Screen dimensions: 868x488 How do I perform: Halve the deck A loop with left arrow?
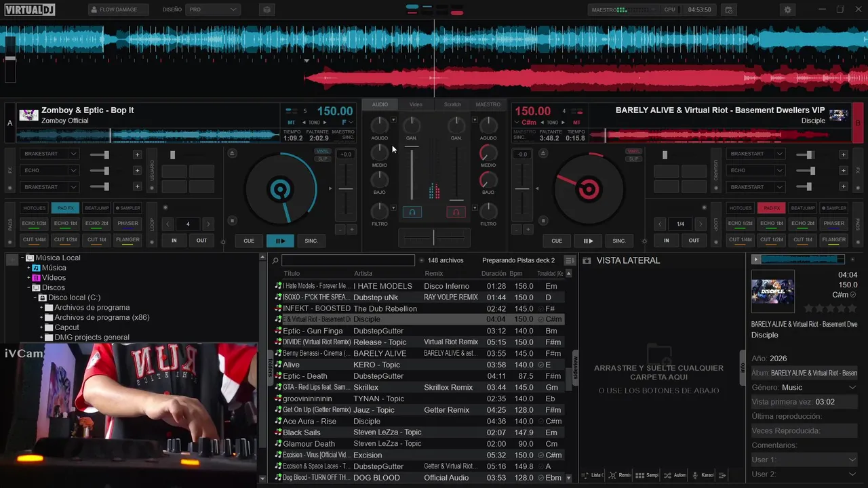[167, 224]
